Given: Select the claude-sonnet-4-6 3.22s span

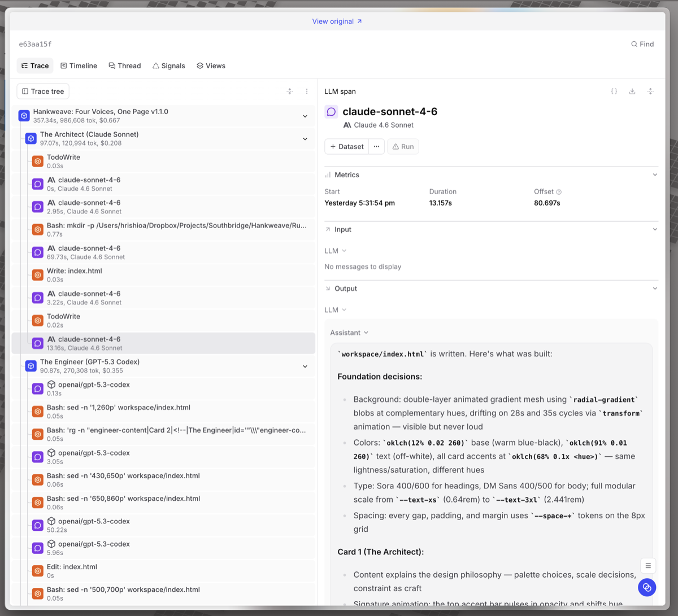Looking at the screenshot, I should [164, 298].
